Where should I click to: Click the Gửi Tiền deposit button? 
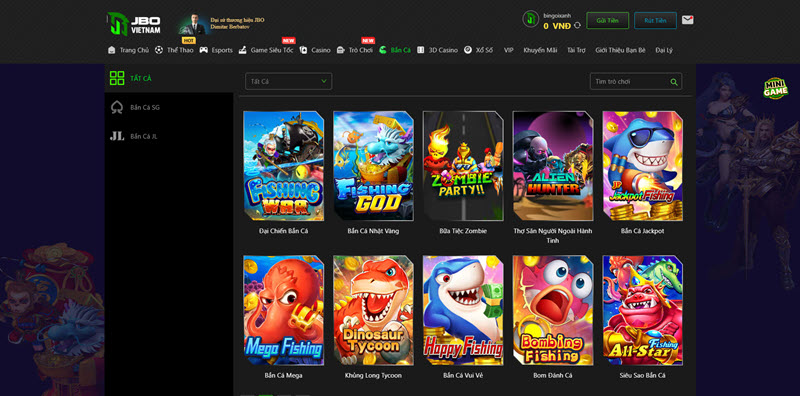[x=607, y=20]
